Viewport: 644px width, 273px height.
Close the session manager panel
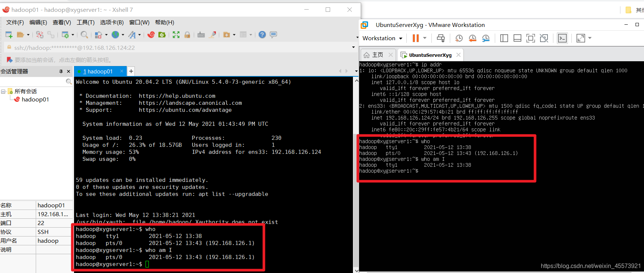pos(69,72)
